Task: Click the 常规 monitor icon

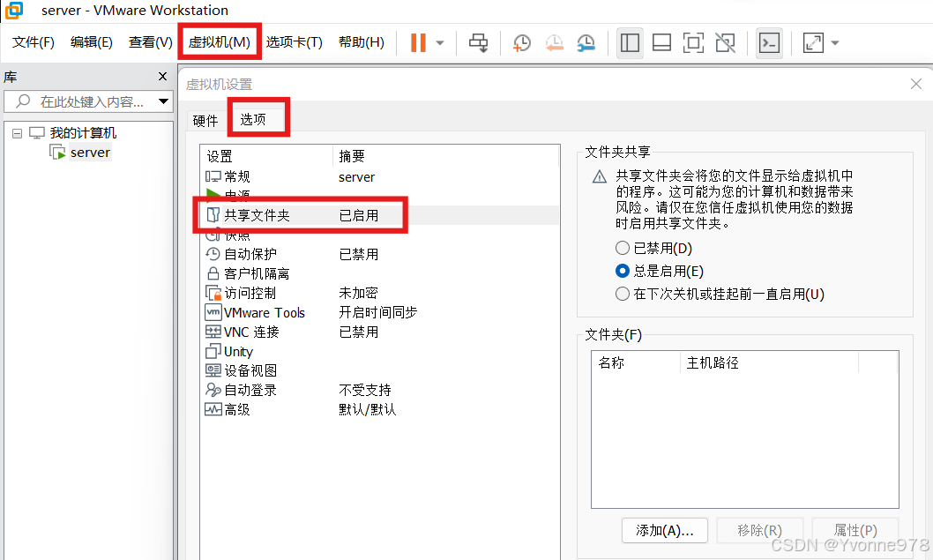Action: point(213,176)
